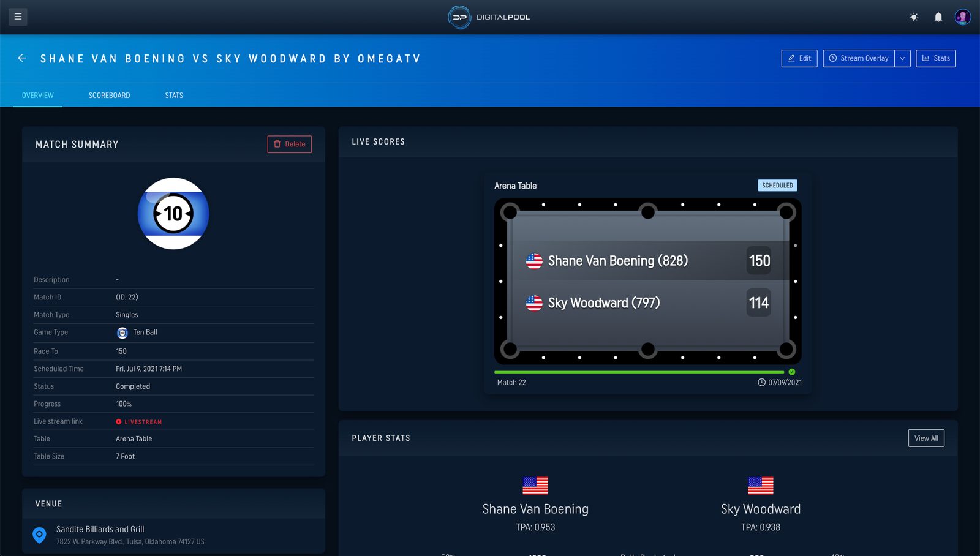
Task: Click the Table Size value 7 Foot
Action: [x=126, y=457]
